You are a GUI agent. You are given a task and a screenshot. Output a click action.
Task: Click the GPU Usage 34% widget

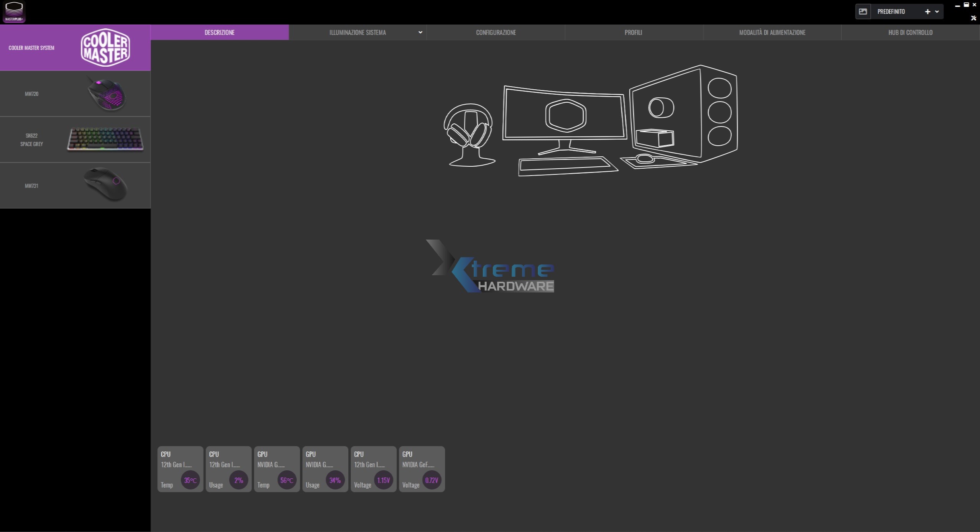(x=325, y=469)
